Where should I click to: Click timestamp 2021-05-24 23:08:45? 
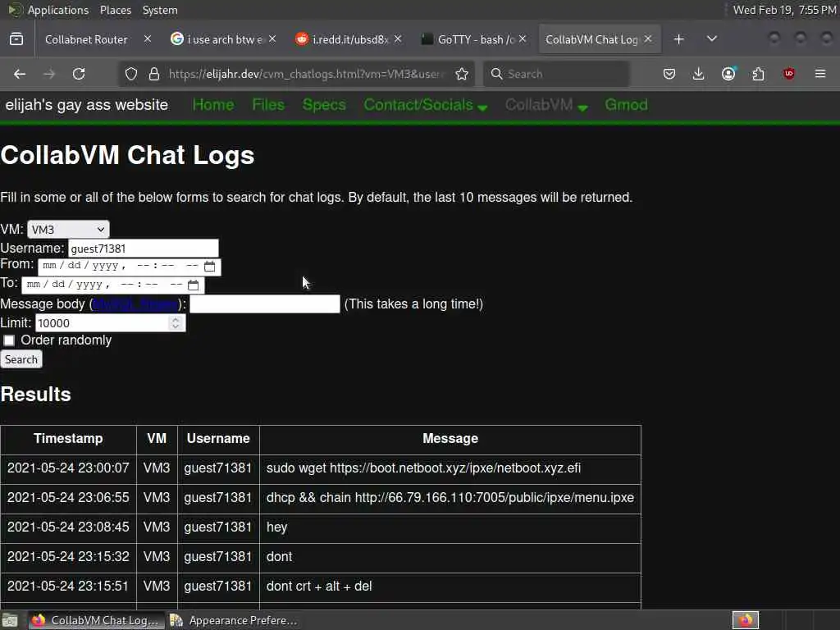click(68, 527)
